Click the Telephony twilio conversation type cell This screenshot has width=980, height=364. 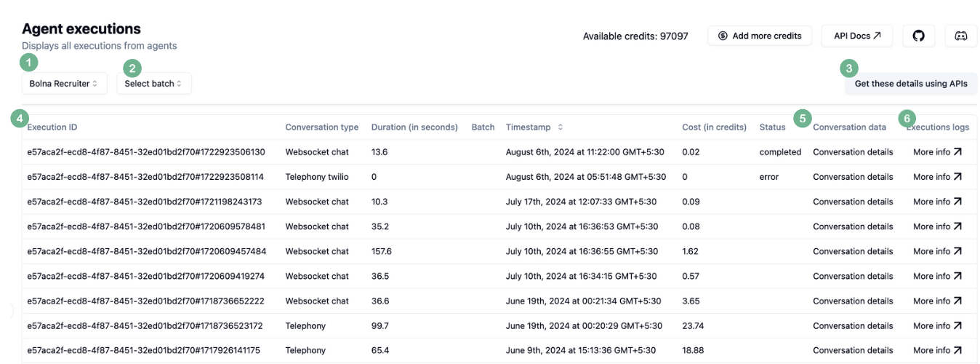[318, 177]
